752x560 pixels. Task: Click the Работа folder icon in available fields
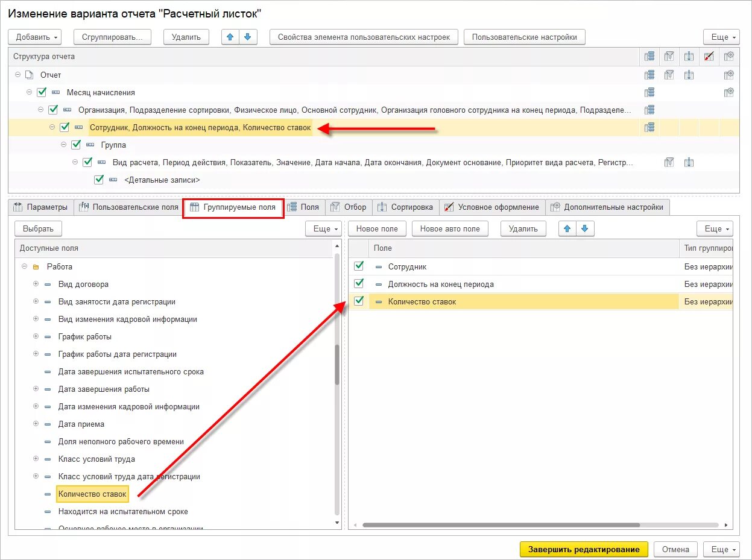tap(36, 267)
